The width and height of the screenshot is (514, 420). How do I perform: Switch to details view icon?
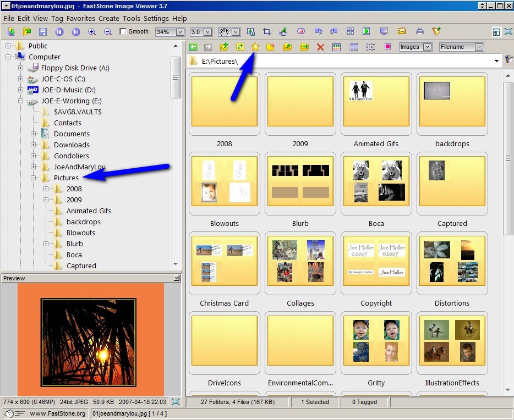tap(353, 47)
